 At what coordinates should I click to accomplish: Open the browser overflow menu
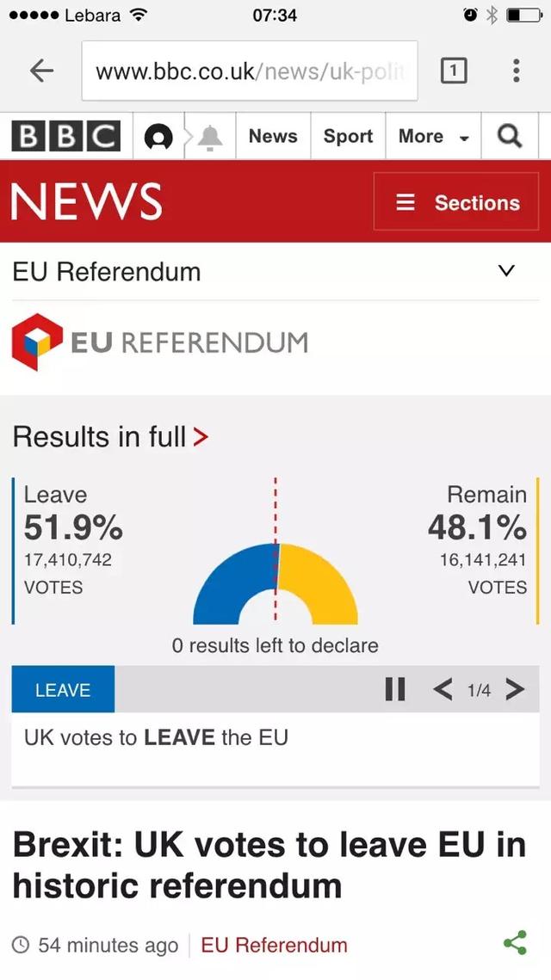(x=516, y=71)
